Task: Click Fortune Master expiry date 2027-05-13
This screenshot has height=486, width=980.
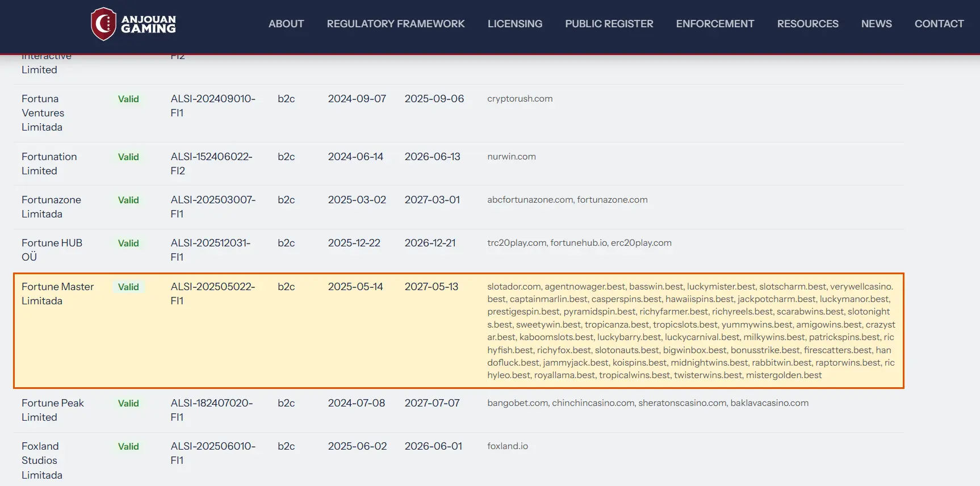Action: tap(432, 287)
